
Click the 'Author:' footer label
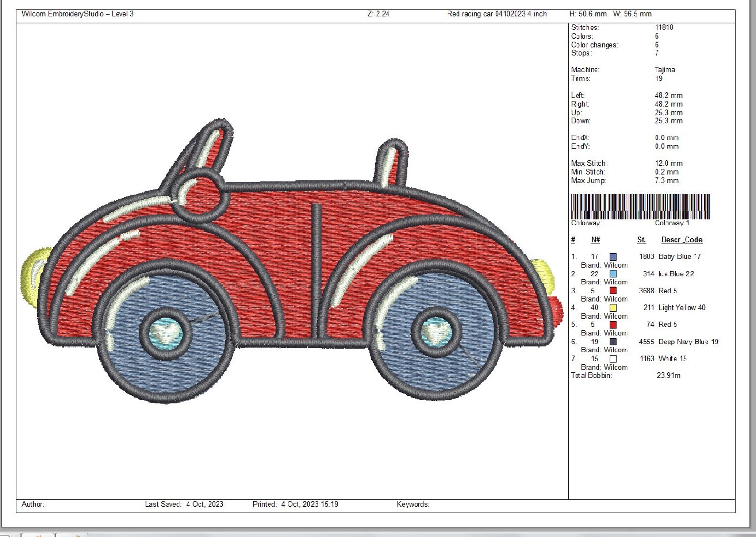tap(33, 504)
